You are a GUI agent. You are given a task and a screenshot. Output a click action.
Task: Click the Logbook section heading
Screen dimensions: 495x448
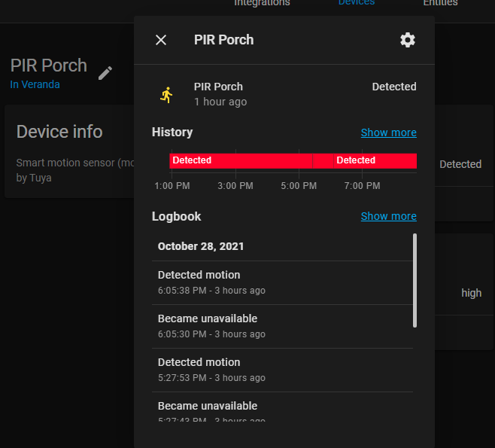point(176,217)
